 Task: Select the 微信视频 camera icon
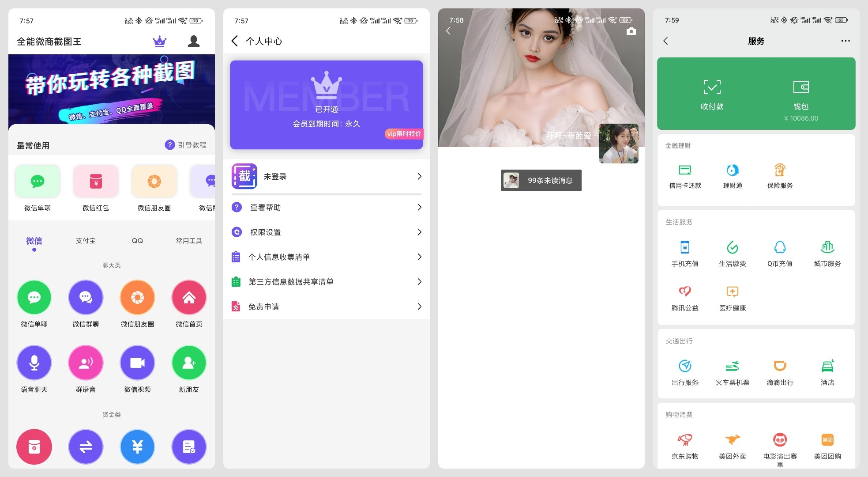(x=137, y=363)
